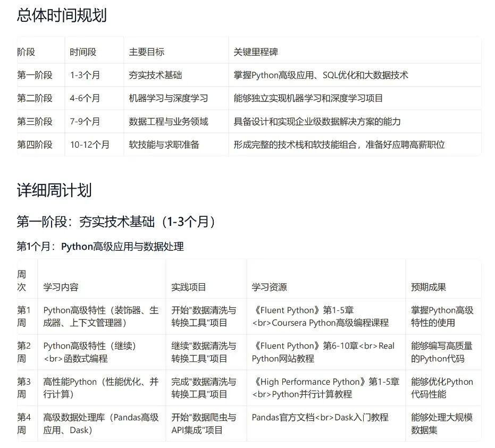Click the cell mentioning "数据爬虫与API集成"

[x=204, y=424]
